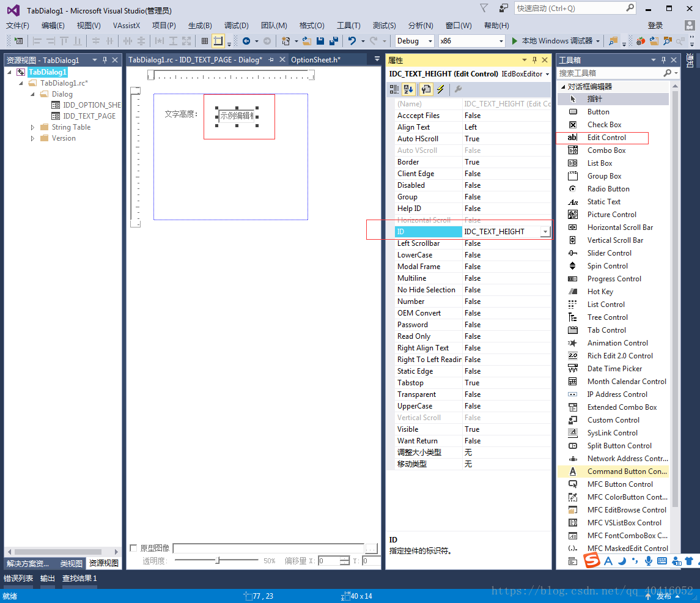Click the Categorized view icon in Properties
The image size is (700, 603).
click(394, 89)
